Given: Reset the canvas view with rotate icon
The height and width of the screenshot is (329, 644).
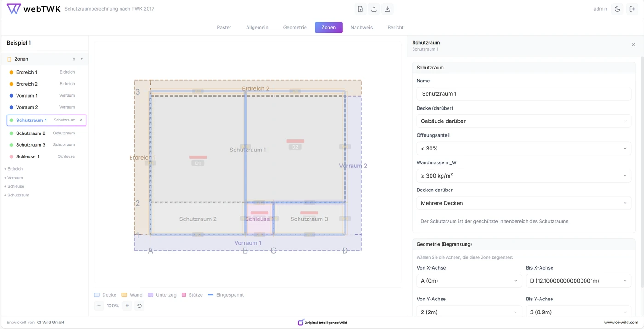Looking at the screenshot, I should pos(139,306).
